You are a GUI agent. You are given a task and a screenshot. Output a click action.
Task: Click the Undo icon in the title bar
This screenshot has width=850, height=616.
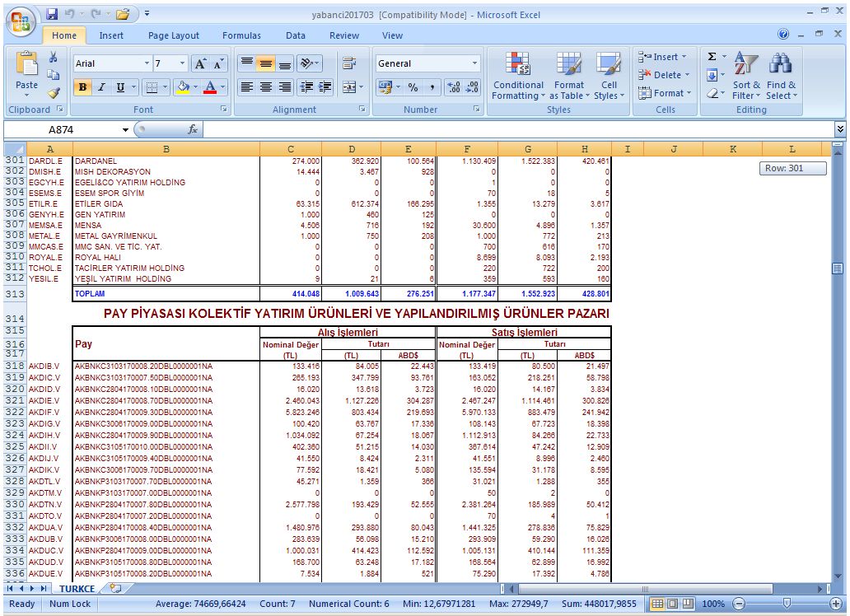tap(69, 15)
